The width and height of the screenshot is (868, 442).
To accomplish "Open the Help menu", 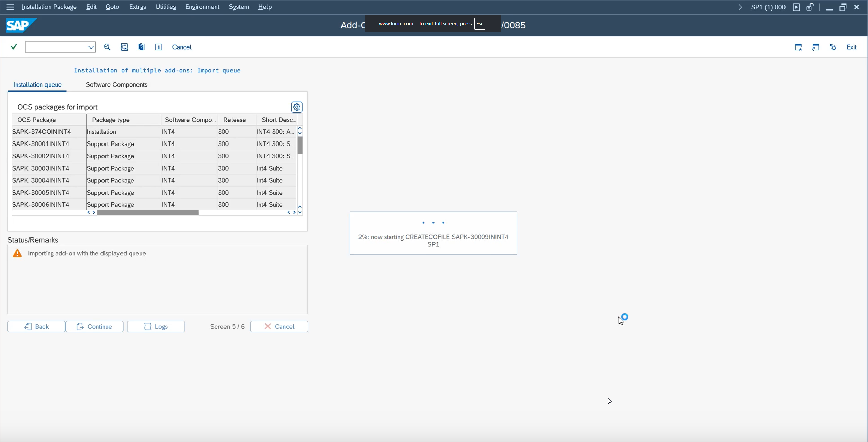I will pos(265,7).
